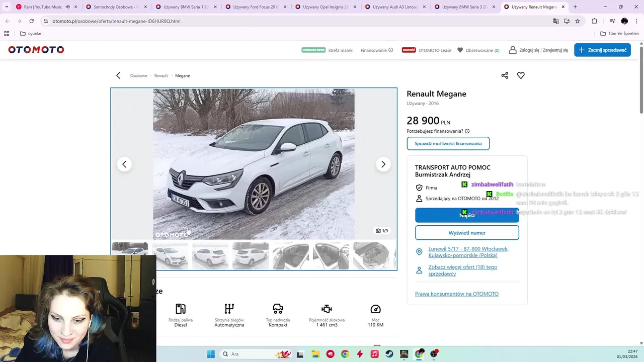Select the engine bay thumbnail

pos(371,256)
